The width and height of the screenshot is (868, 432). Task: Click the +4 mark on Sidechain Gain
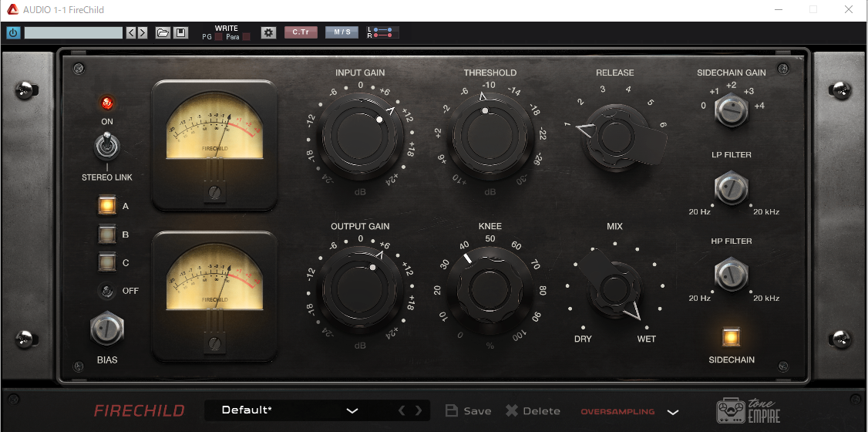coord(759,106)
